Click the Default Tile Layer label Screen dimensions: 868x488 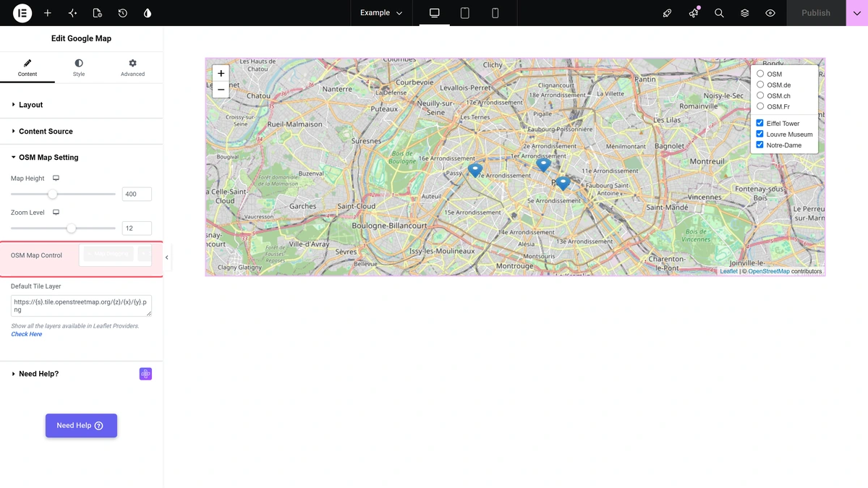(36, 286)
